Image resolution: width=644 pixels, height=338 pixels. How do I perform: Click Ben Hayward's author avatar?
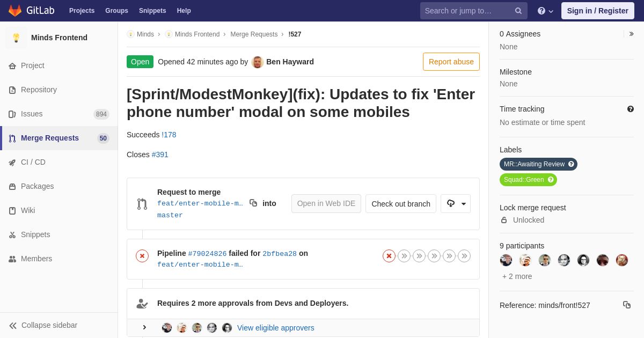click(x=258, y=62)
